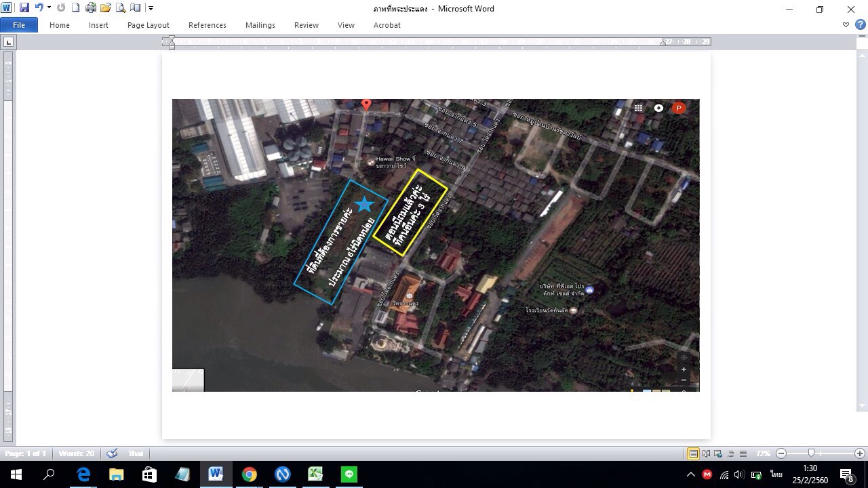Click the 72% zoom level button
Image resolution: width=868 pixels, height=488 pixels.
(763, 453)
